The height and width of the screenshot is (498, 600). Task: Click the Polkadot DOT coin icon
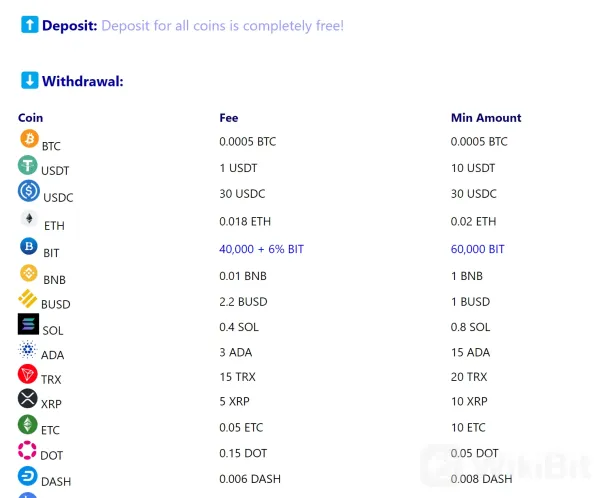coord(27,451)
